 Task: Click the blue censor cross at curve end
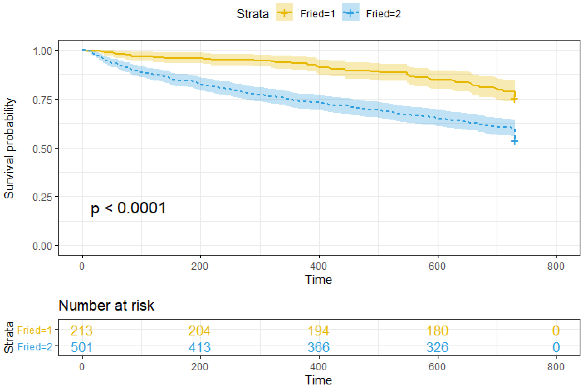tap(514, 141)
